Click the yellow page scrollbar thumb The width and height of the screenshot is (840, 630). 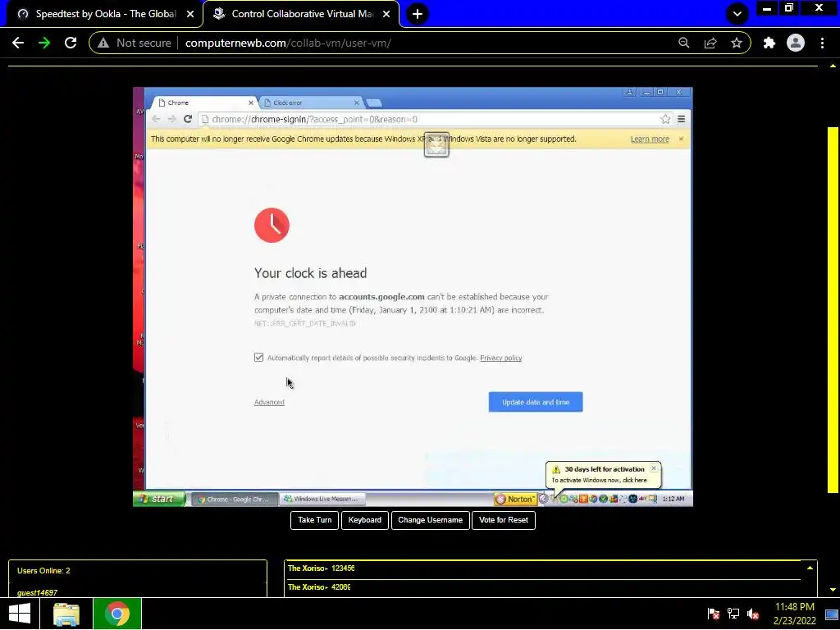833,309
